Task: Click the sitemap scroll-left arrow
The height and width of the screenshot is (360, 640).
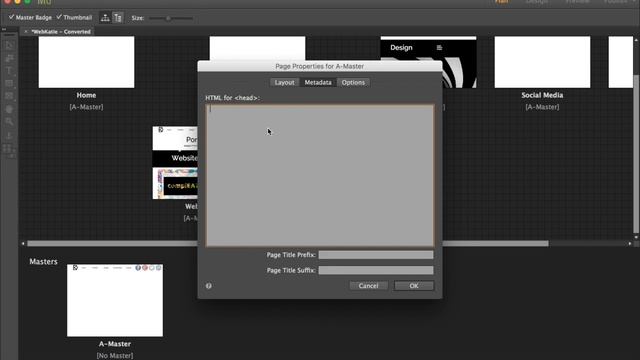Action: 23,244
